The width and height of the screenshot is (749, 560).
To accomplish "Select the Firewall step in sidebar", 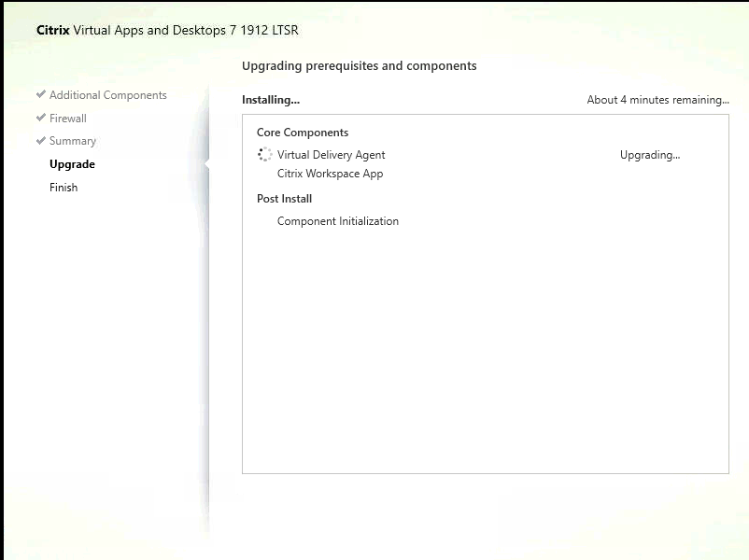I will point(68,118).
